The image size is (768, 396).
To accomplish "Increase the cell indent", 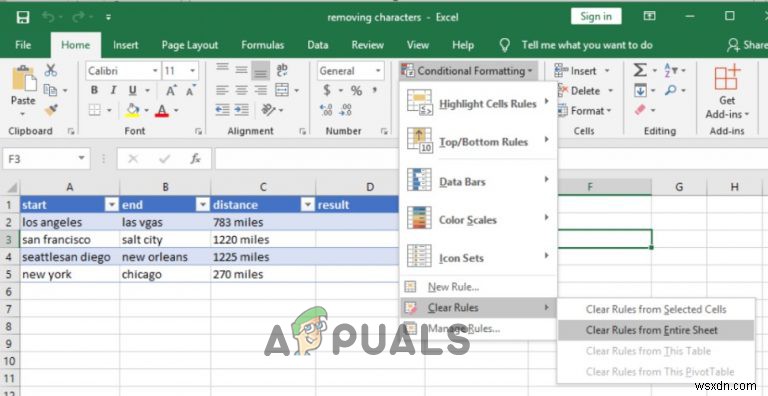I will pos(241,110).
